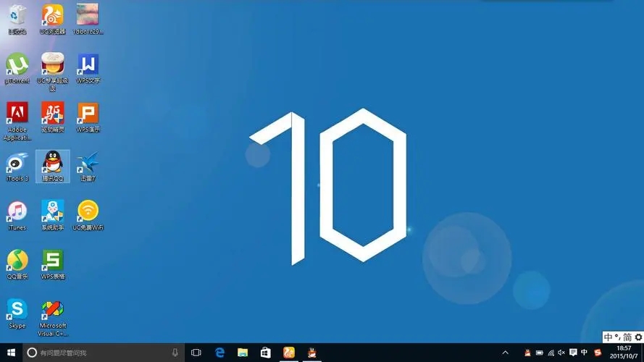Screen dimensions: 644x362
Task: Click the UC Free WiFi shortcut
Action: [88, 211]
